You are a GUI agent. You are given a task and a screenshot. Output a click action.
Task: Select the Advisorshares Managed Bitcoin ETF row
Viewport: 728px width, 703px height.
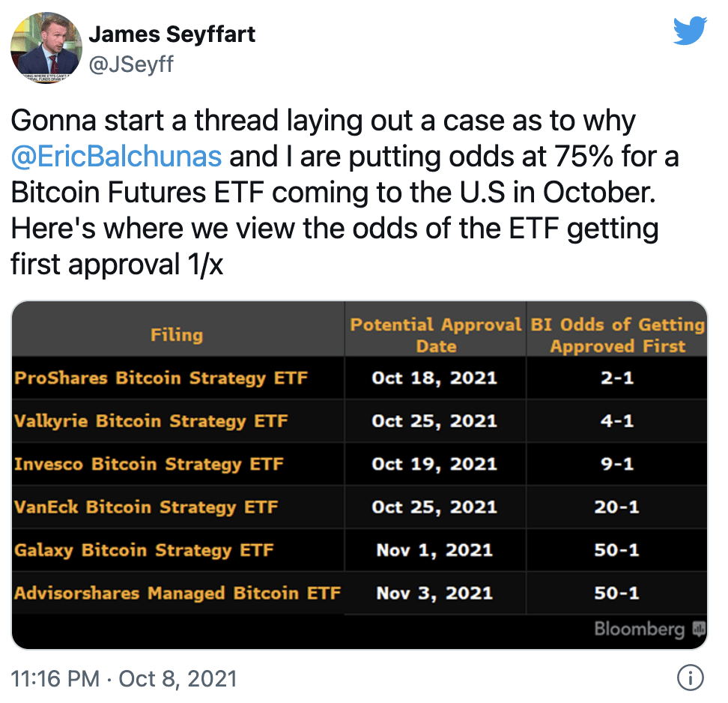[x=360, y=594]
